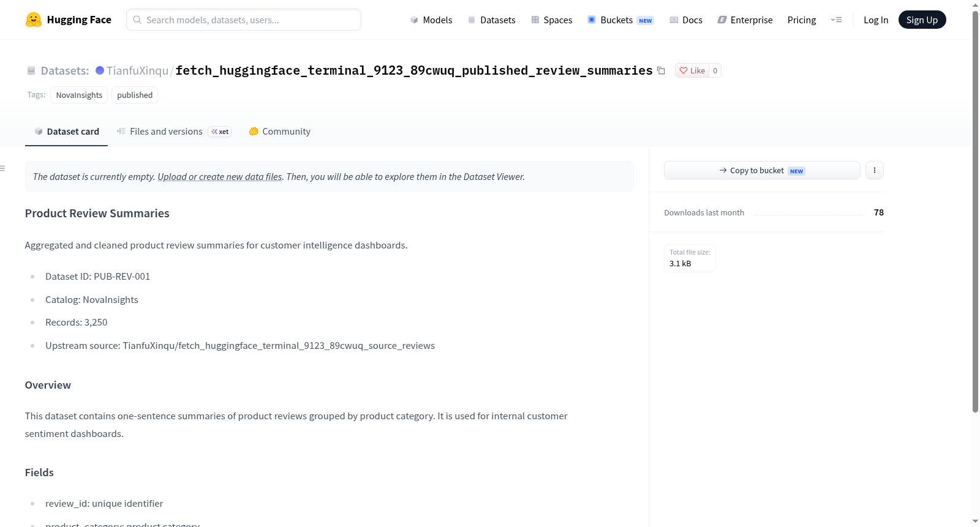The image size is (980, 527).
Task: Click the Spaces grid icon
Action: click(x=535, y=20)
